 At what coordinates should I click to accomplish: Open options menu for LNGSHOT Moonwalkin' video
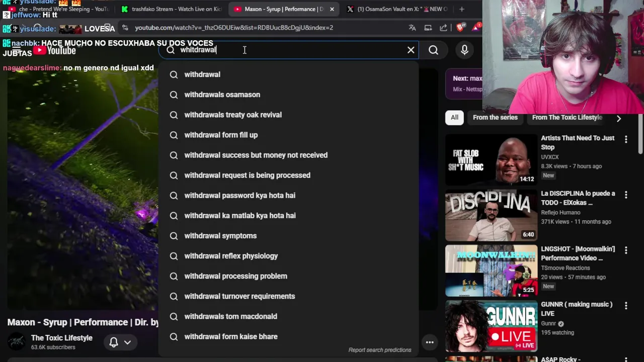[626, 250]
